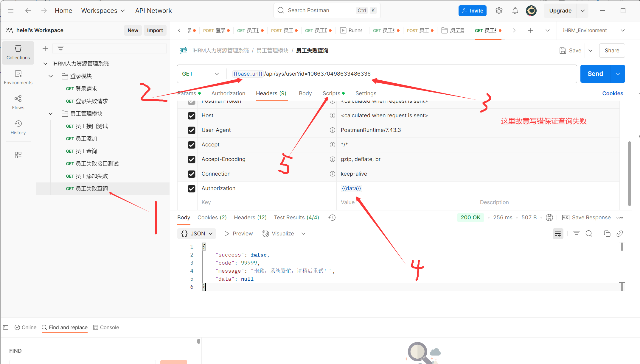Open the Flows sidebar icon
Image resolution: width=640 pixels, height=364 pixels.
tap(18, 102)
